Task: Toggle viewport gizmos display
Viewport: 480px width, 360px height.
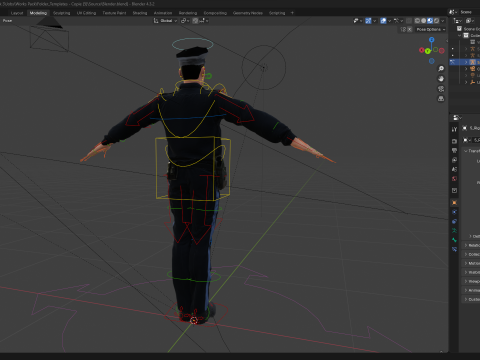Action: [x=368, y=21]
